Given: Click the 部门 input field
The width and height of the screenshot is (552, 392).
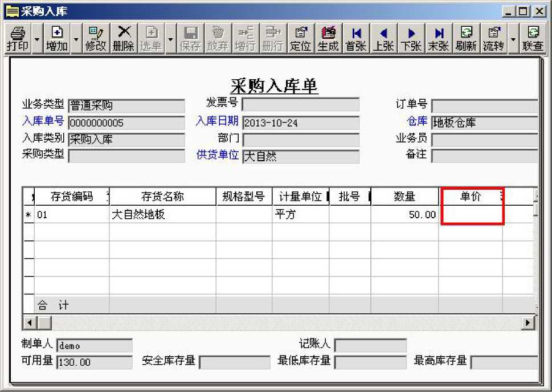Looking at the screenshot, I should click(301, 140).
